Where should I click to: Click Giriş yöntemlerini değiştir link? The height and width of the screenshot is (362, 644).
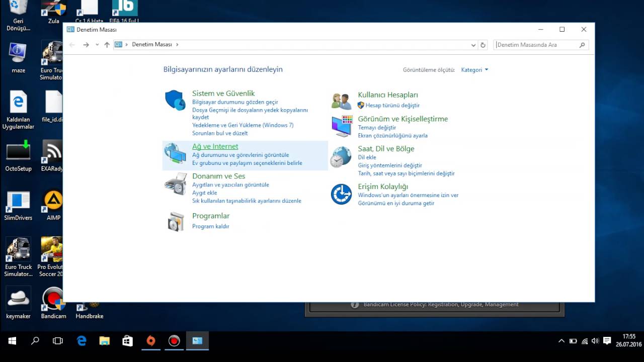[x=390, y=165]
